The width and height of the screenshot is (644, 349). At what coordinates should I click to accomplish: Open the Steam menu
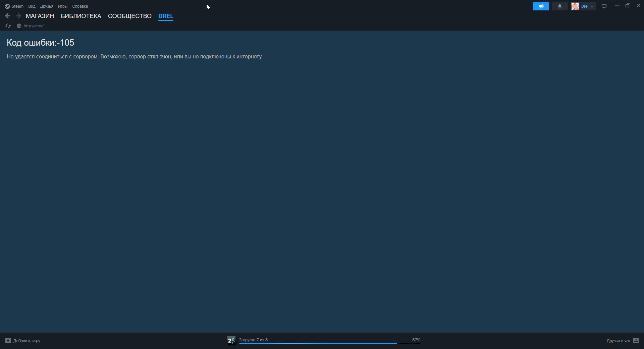(14, 6)
